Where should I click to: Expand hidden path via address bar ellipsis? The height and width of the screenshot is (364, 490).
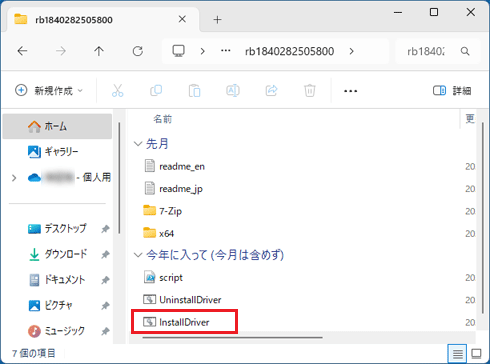(226, 51)
